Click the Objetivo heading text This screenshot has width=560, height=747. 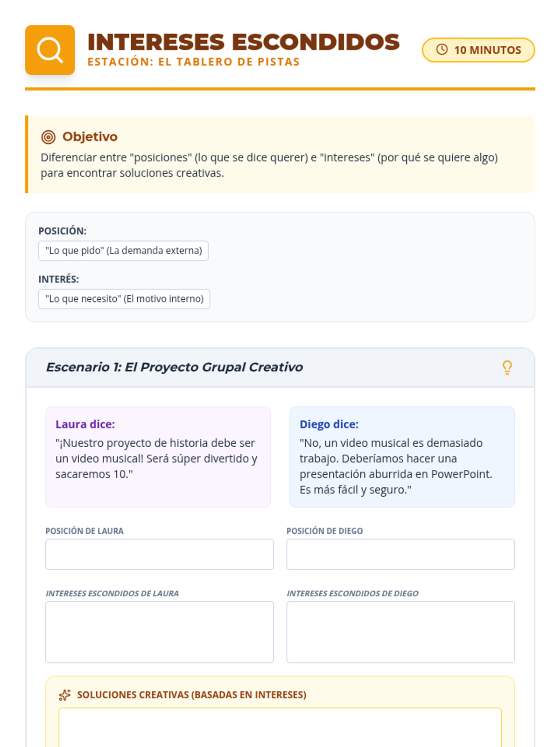tap(90, 137)
